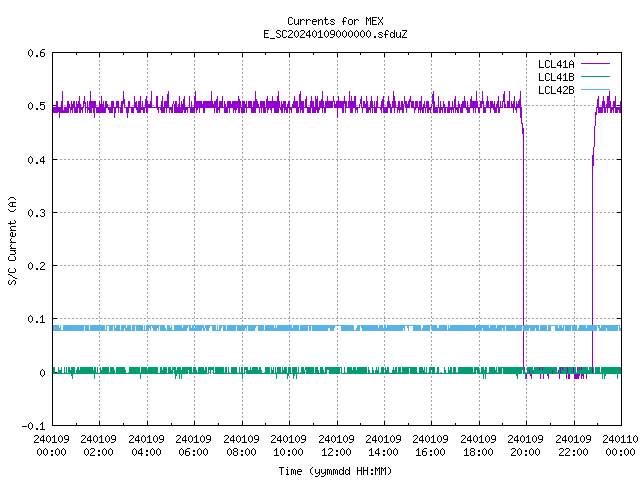The width and height of the screenshot is (640, 480).
Task: Click the chart title 'Currents for MEX'
Action: pos(335,21)
